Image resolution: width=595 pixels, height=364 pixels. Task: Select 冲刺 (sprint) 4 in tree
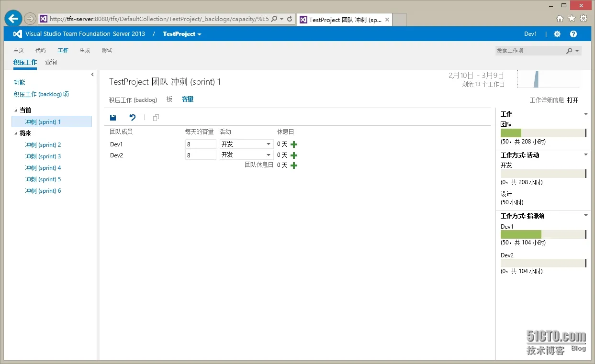coord(43,168)
